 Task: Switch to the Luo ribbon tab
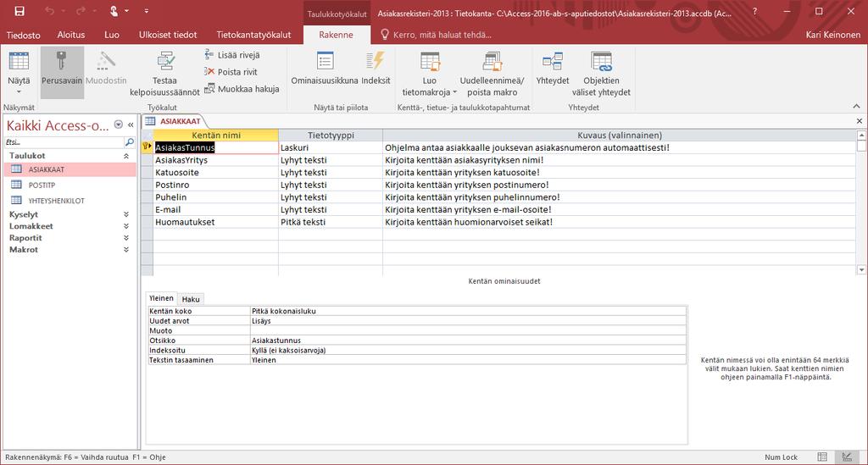112,35
